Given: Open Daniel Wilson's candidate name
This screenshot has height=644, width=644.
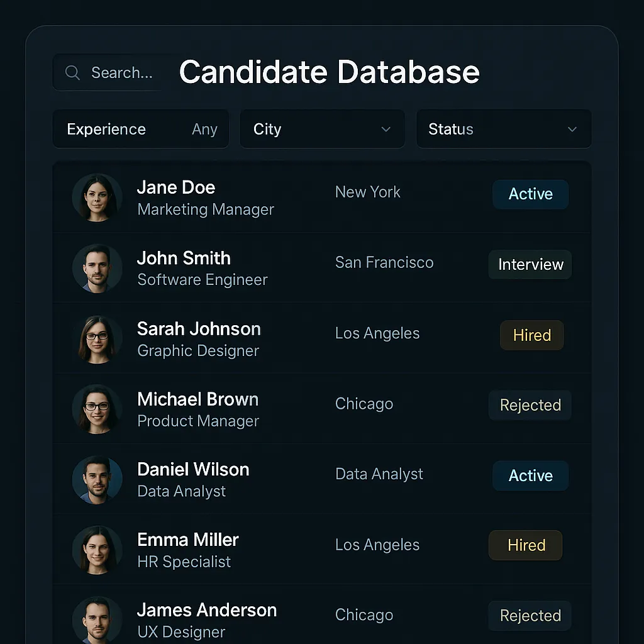Looking at the screenshot, I should (193, 469).
